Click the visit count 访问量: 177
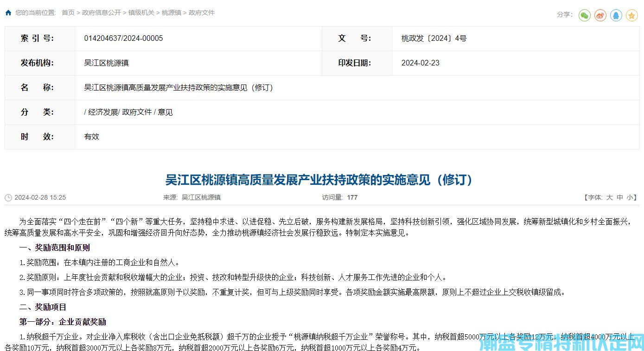 tap(340, 197)
